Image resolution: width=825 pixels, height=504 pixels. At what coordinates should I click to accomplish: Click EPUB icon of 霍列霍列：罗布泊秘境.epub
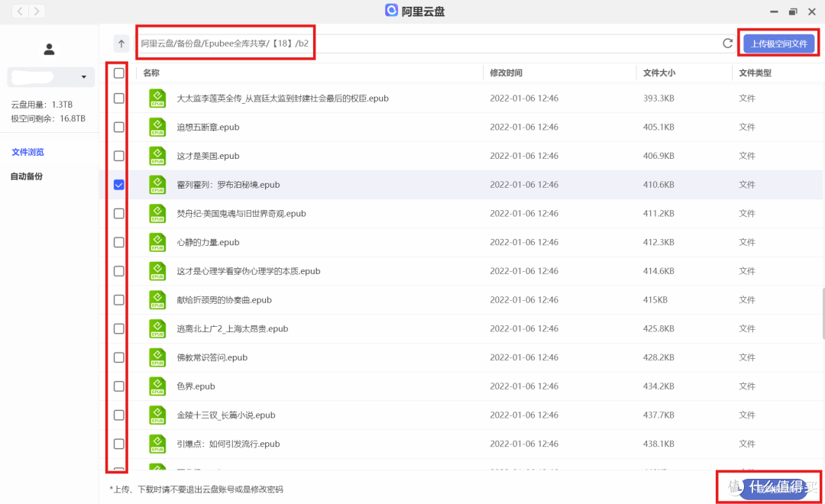(x=157, y=185)
